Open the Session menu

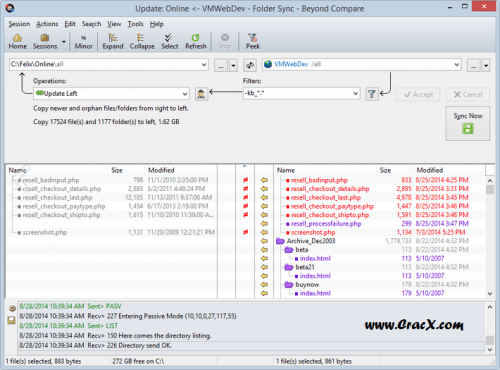(x=19, y=24)
